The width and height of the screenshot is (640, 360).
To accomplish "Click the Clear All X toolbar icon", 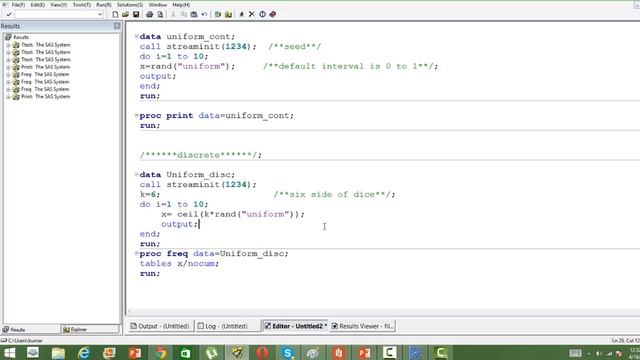I will 252,14.
